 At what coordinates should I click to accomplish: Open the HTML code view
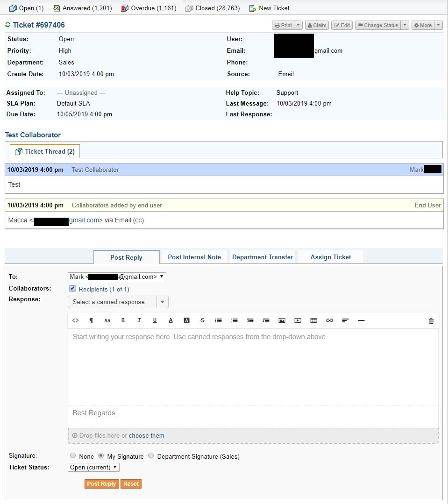tap(76, 320)
